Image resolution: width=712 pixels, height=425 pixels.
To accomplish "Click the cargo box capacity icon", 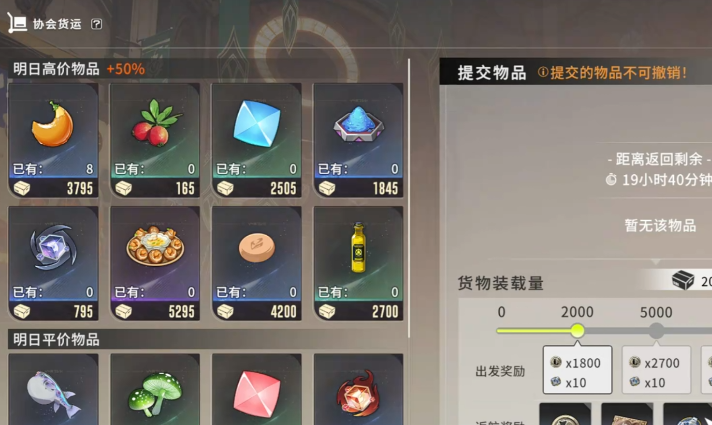I will pyautogui.click(x=683, y=280).
